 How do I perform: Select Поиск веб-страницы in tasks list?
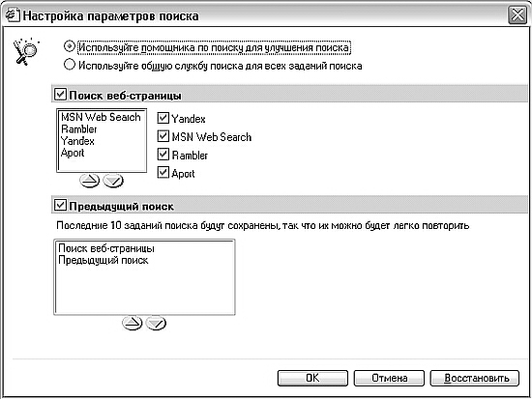(106, 248)
